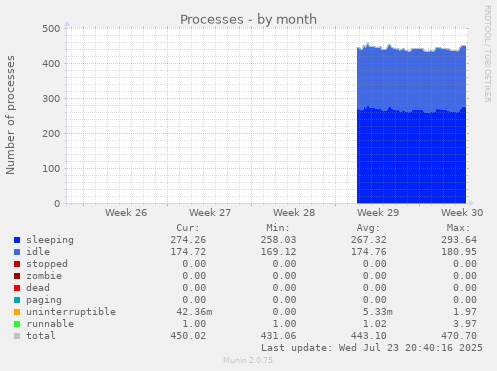This screenshot has width=497, height=371.
Task: Click idle maximum value 180.95
Action: [459, 252]
